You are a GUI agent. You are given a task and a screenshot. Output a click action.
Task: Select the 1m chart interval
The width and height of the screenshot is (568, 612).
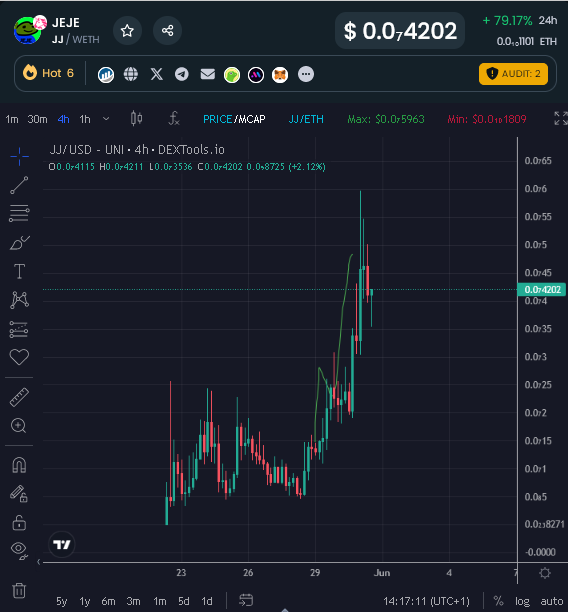pyautogui.click(x=12, y=119)
